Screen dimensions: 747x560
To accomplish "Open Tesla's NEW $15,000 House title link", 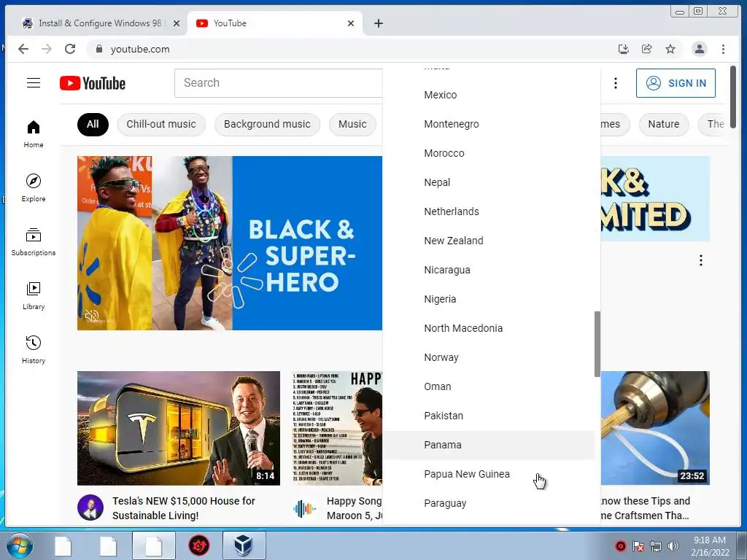I will click(x=184, y=508).
